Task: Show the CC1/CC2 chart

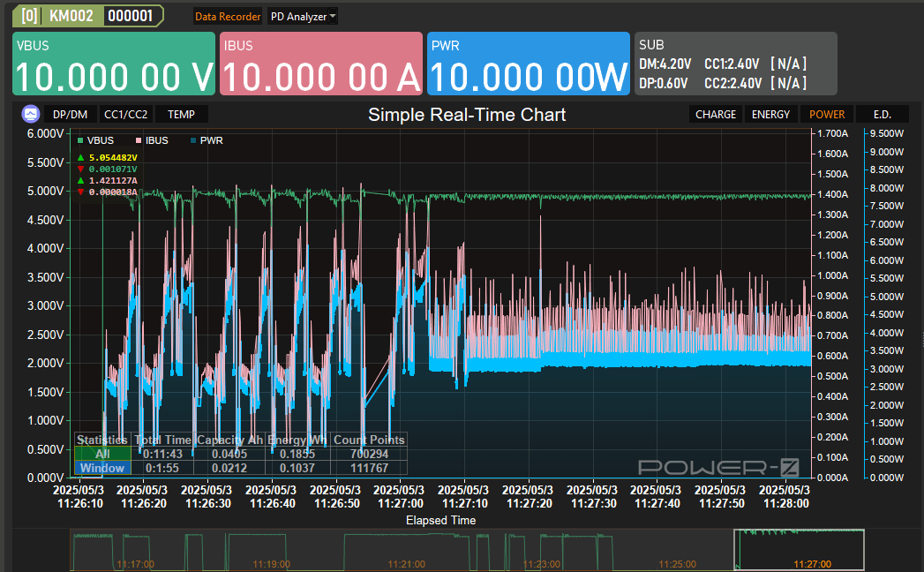Action: coord(126,114)
